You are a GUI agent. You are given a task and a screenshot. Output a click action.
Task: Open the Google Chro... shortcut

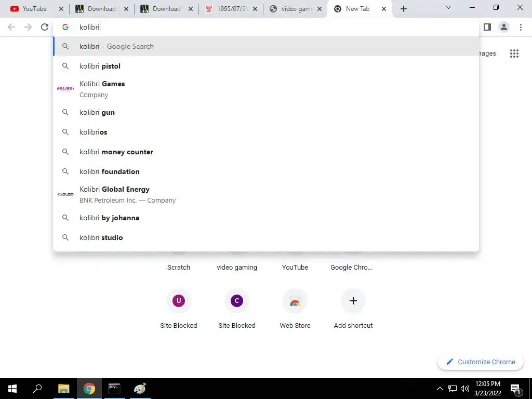[x=351, y=267]
